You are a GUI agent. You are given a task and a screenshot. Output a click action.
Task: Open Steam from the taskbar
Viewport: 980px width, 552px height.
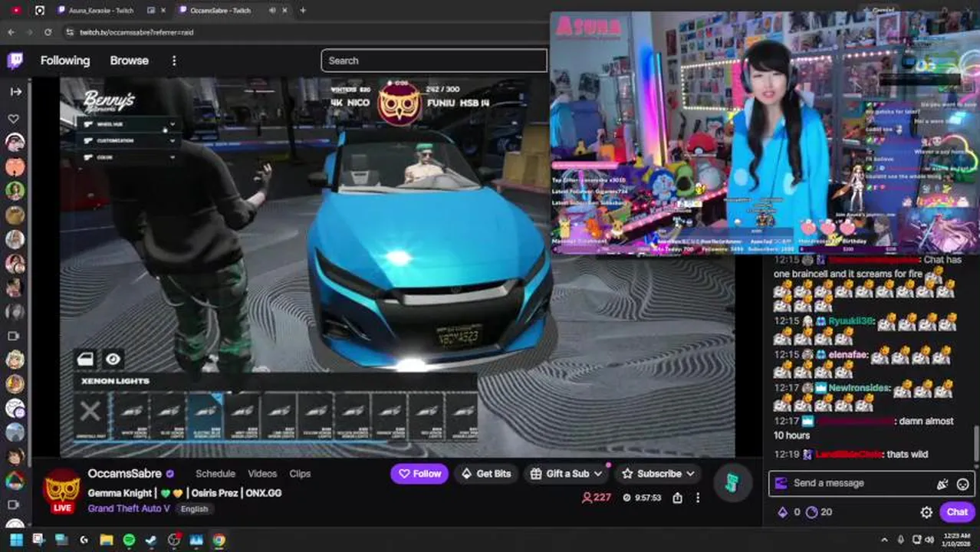(151, 540)
